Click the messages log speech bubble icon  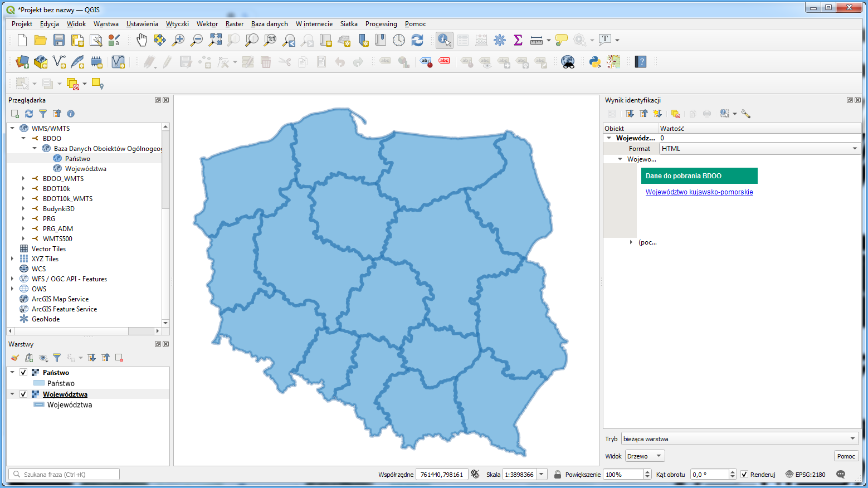(x=841, y=474)
